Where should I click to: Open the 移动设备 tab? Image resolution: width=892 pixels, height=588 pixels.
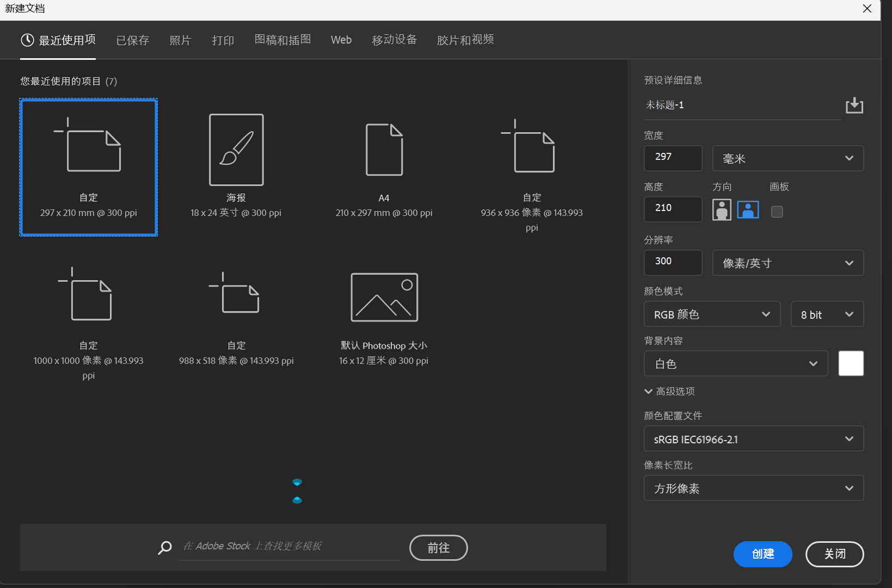[394, 40]
